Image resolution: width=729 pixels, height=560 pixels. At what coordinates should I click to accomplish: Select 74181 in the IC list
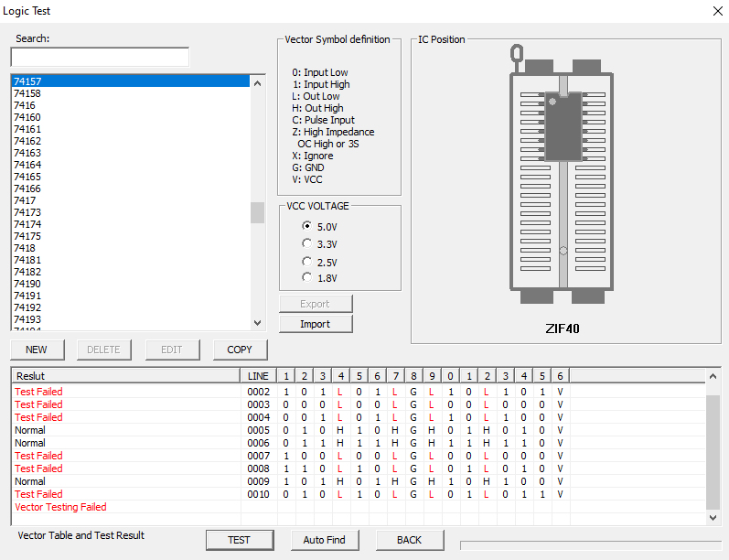coord(131,260)
